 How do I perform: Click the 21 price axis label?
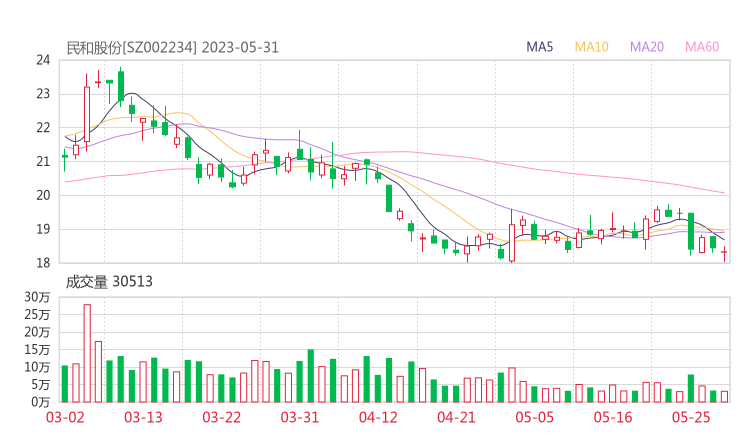point(43,162)
